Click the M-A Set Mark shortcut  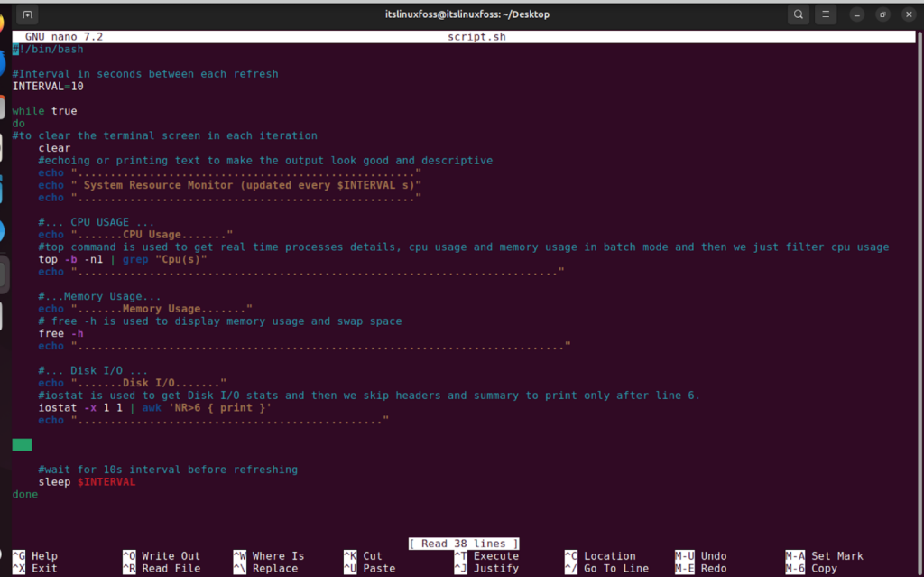pos(825,555)
